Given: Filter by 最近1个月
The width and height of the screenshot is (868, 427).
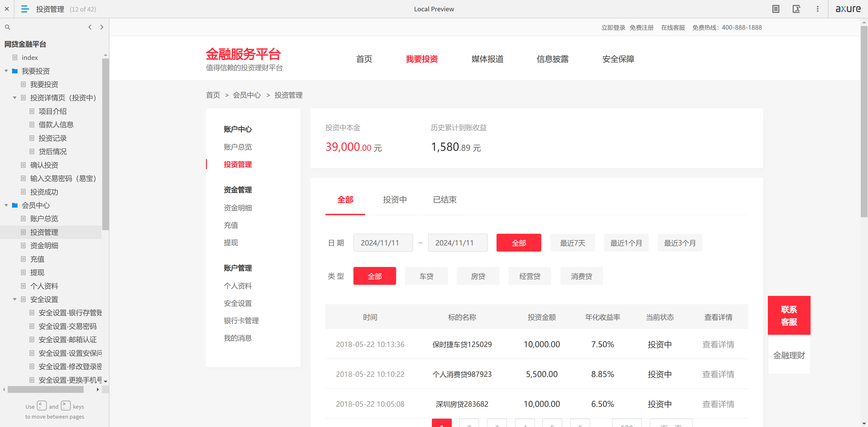Looking at the screenshot, I should tap(626, 243).
